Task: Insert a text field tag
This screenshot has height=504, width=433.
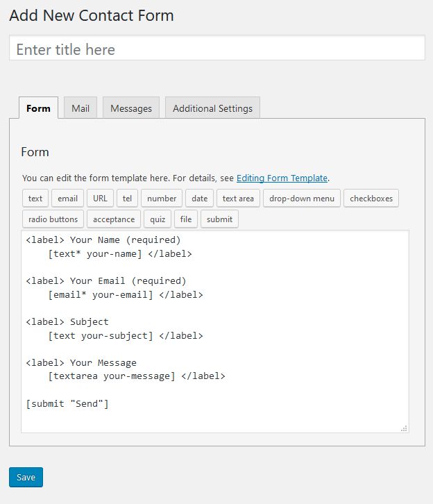Action: (x=35, y=199)
